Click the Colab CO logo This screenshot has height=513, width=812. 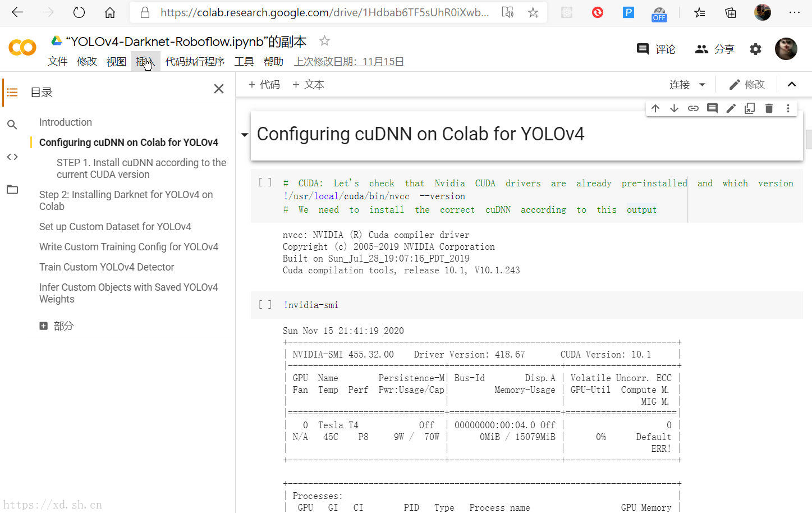22,48
